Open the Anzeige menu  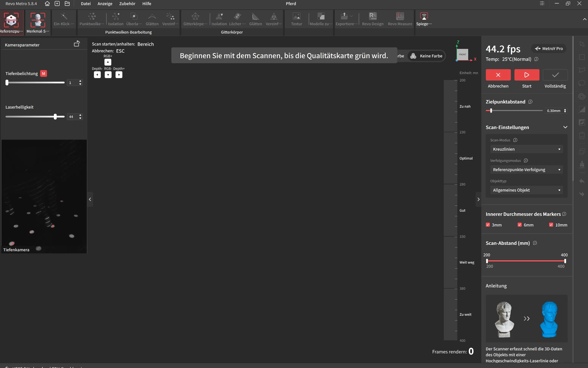[x=105, y=4]
